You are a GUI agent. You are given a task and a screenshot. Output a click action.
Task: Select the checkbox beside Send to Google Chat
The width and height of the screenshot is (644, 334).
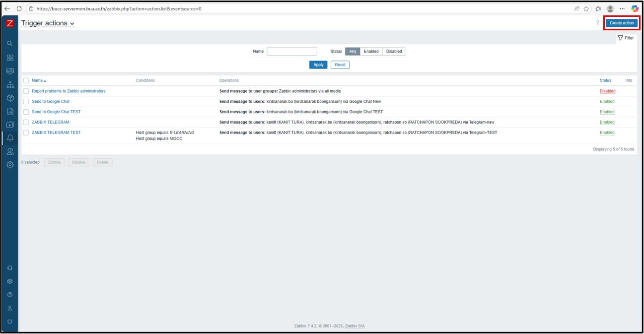[26, 102]
